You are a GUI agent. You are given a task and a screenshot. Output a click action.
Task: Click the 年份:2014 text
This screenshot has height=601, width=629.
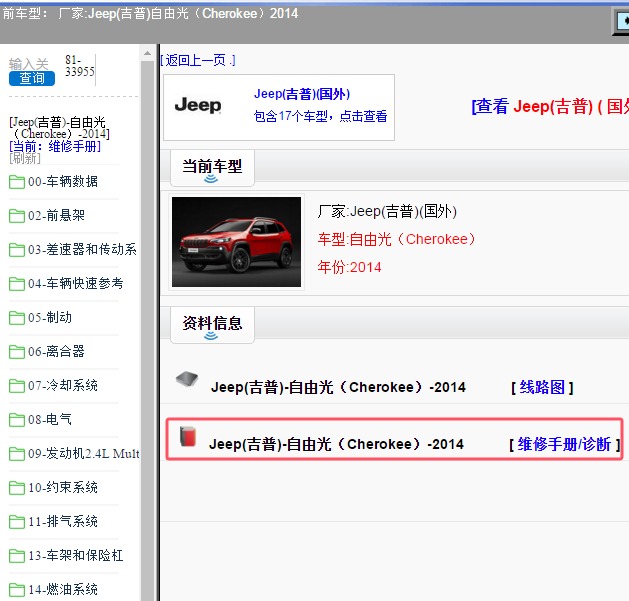pyautogui.click(x=349, y=267)
